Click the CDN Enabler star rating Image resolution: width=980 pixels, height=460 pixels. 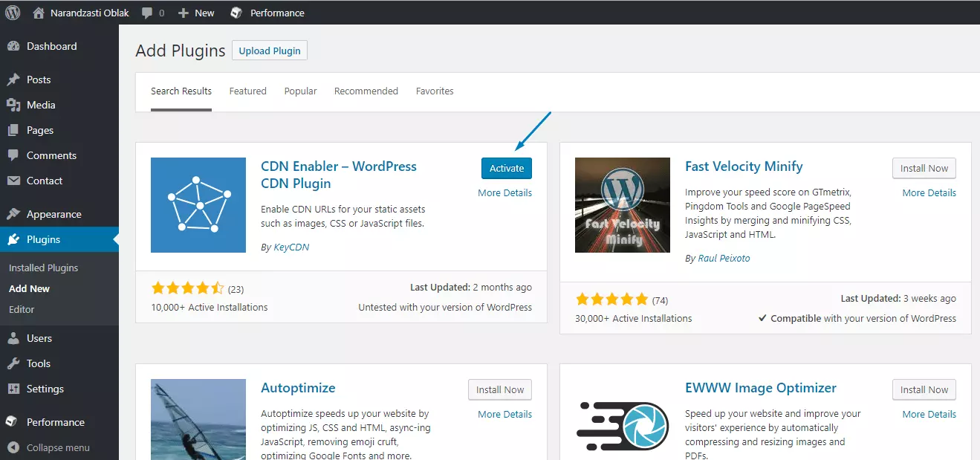[x=187, y=288]
